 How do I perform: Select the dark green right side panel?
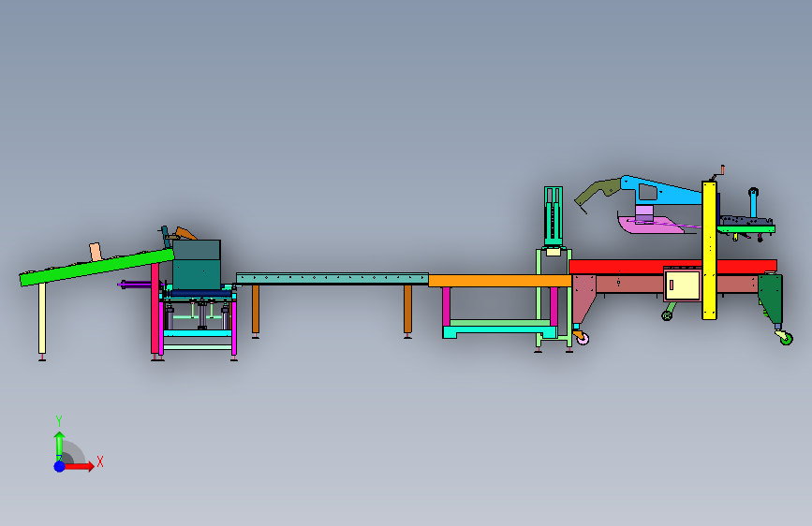pos(771,299)
